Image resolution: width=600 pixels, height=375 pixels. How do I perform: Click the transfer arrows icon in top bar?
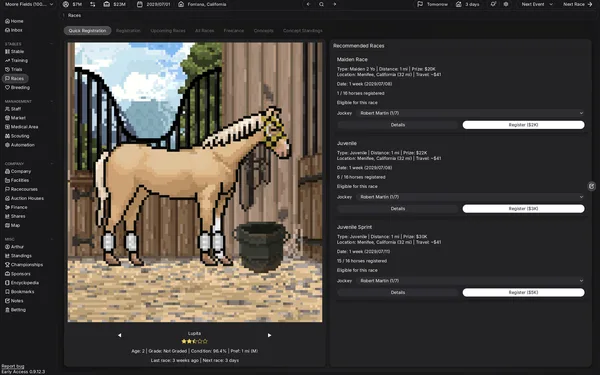point(93,4)
